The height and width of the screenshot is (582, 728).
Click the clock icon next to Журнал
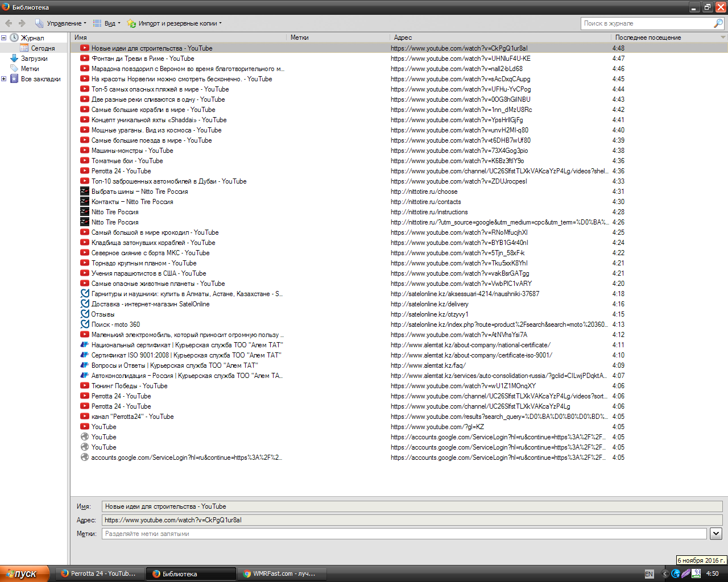click(14, 38)
